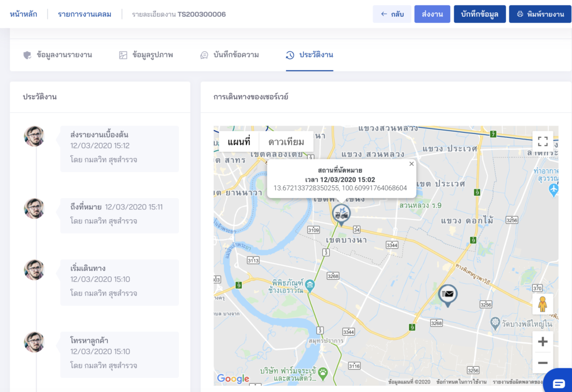The height and width of the screenshot is (392, 572).
Task: Close the สถานที่นัดหมาย info popup
Action: [x=412, y=164]
